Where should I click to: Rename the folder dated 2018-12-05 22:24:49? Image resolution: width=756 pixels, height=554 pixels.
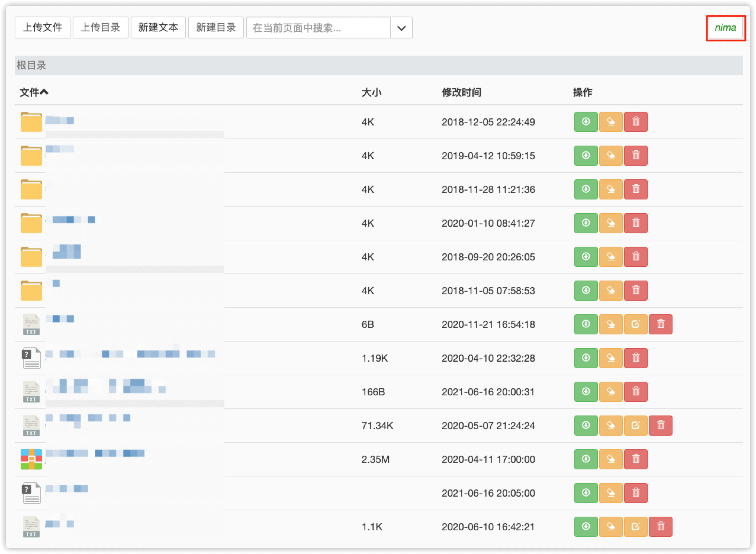point(611,122)
